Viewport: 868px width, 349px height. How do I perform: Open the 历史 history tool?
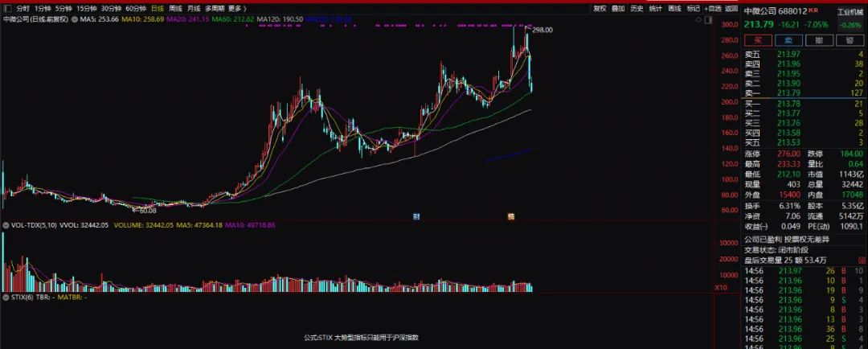pos(637,8)
